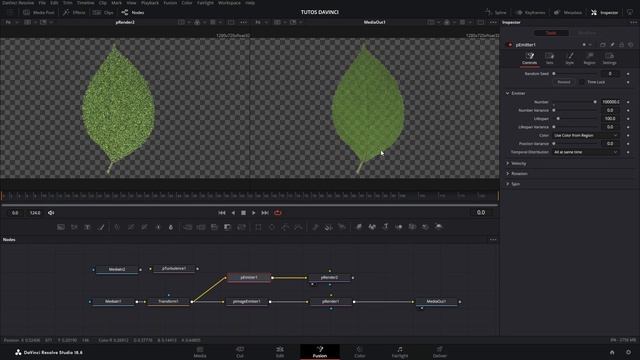Toggle the Nodes panel button

(133, 13)
